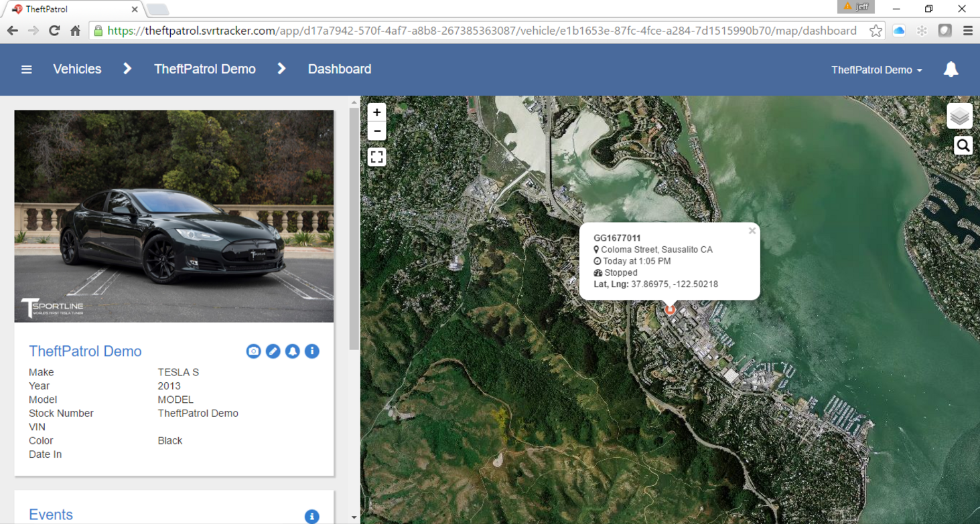Select the GG1677011 device ID text
This screenshot has height=524, width=980.
pos(617,238)
